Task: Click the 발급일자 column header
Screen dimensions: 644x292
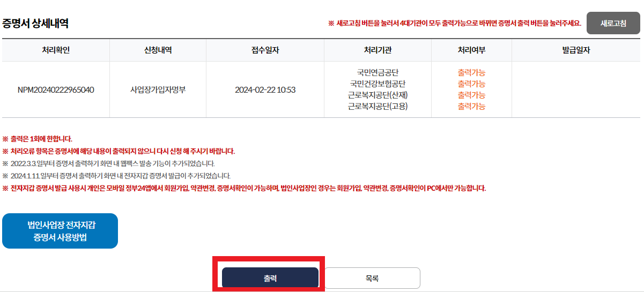Action: 576,50
